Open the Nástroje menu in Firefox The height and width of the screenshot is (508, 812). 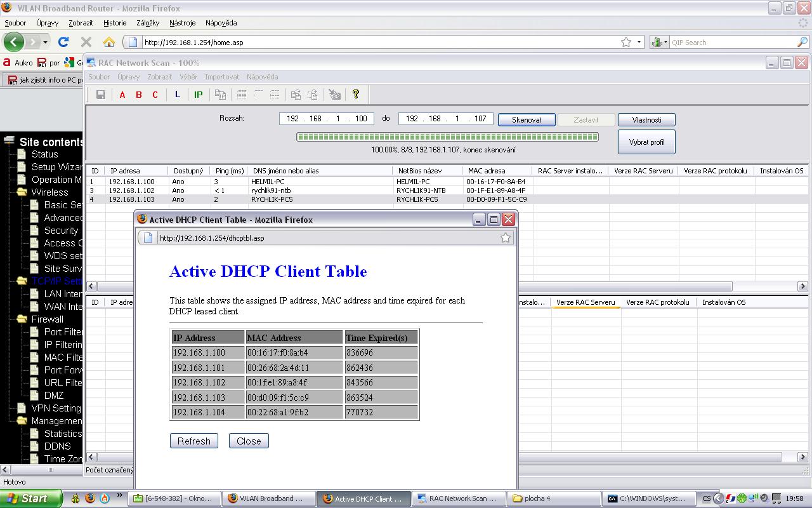[x=182, y=23]
